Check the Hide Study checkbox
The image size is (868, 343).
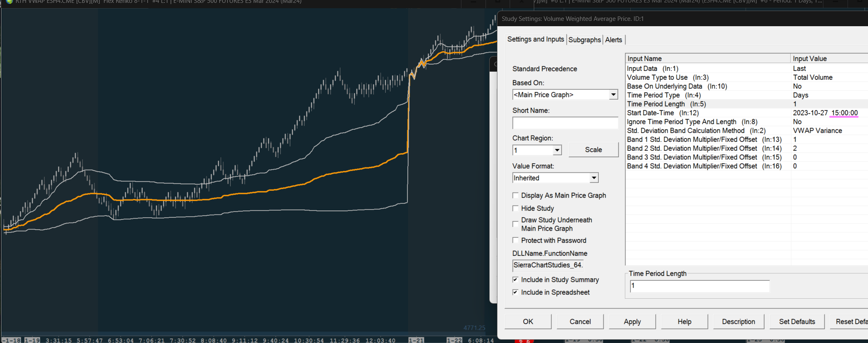click(x=515, y=208)
